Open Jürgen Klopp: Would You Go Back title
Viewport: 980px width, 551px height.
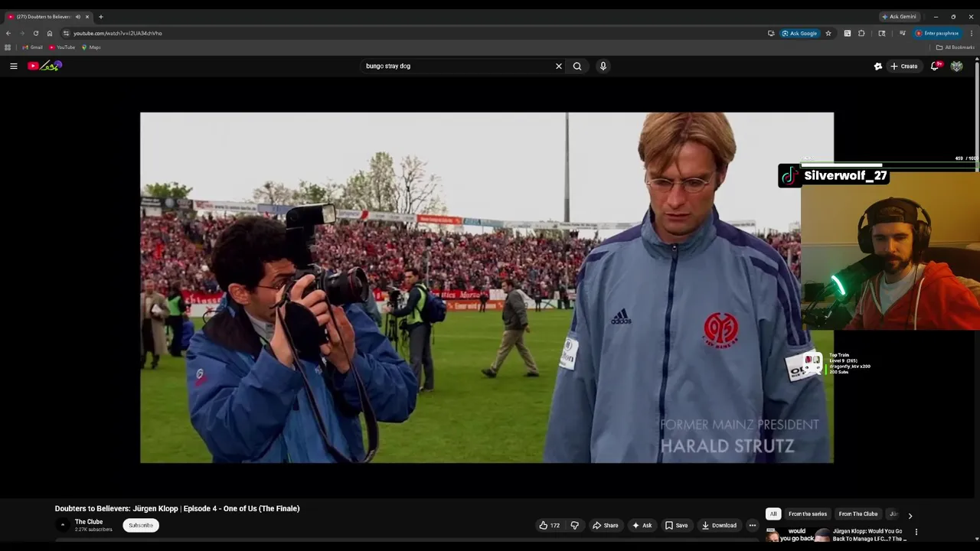[870, 535]
